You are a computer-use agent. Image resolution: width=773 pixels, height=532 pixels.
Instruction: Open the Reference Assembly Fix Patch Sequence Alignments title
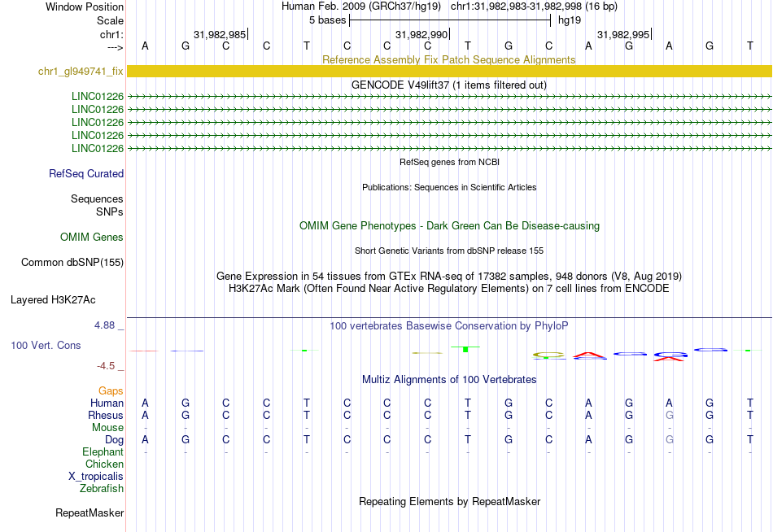pyautogui.click(x=448, y=59)
